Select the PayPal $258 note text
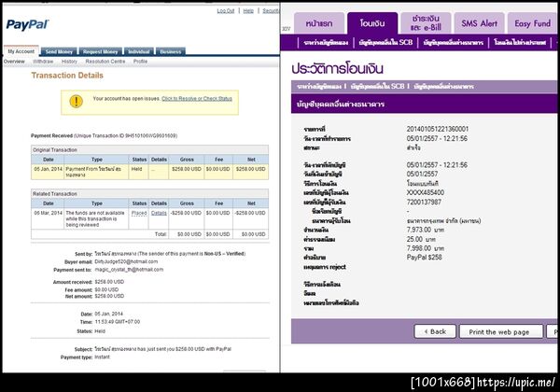This screenshot has height=392, width=560. point(425,257)
